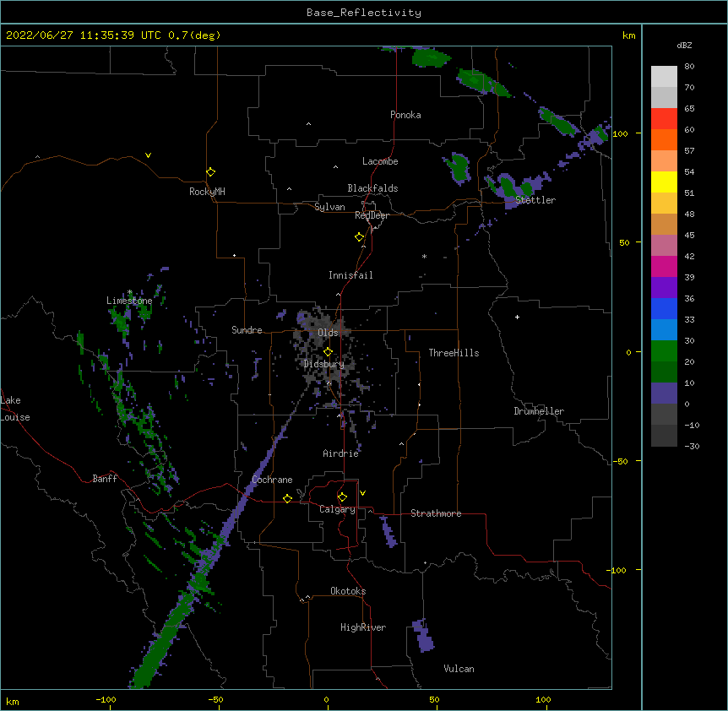Click the Strathmore city label
Viewport: 728px width, 711px height.
click(x=436, y=513)
